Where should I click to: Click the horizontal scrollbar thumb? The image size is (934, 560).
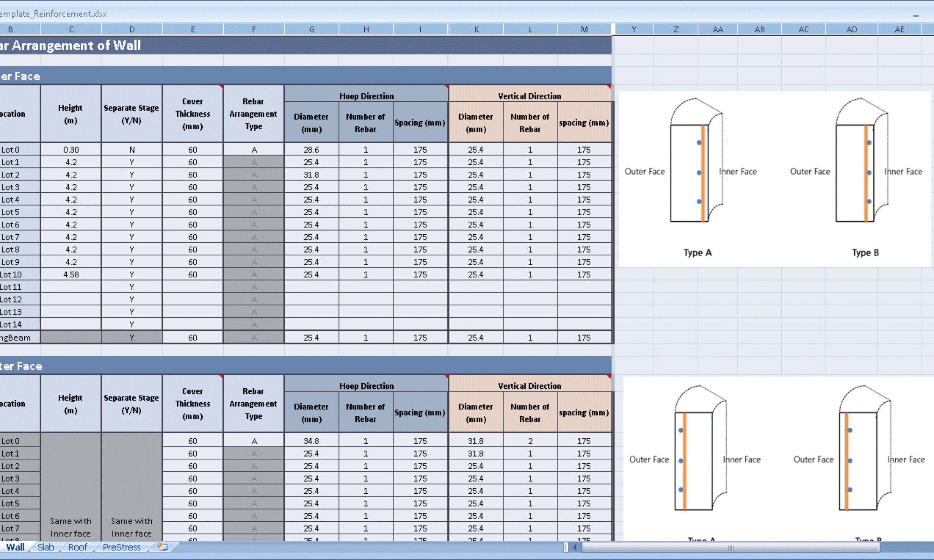pos(730,547)
